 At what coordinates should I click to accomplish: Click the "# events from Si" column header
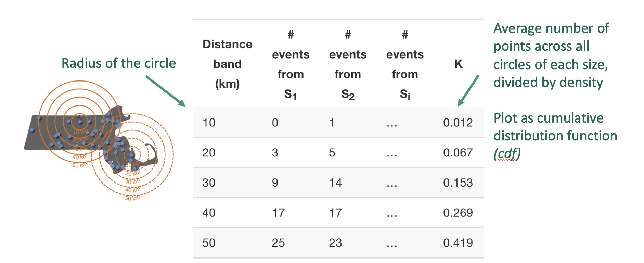point(405,64)
